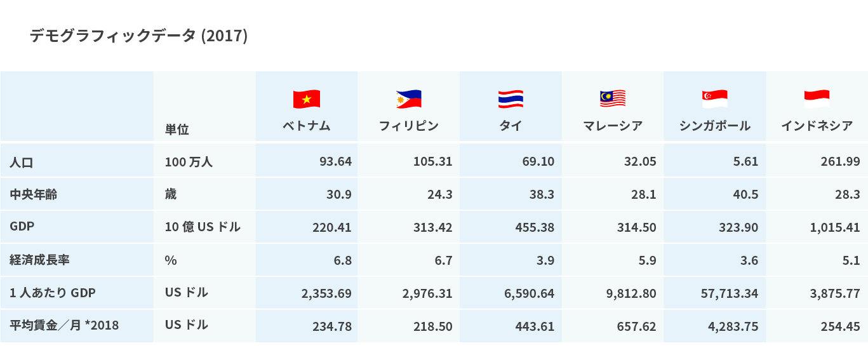Select the 平均賃金／月 *2018 row label

click(x=64, y=325)
